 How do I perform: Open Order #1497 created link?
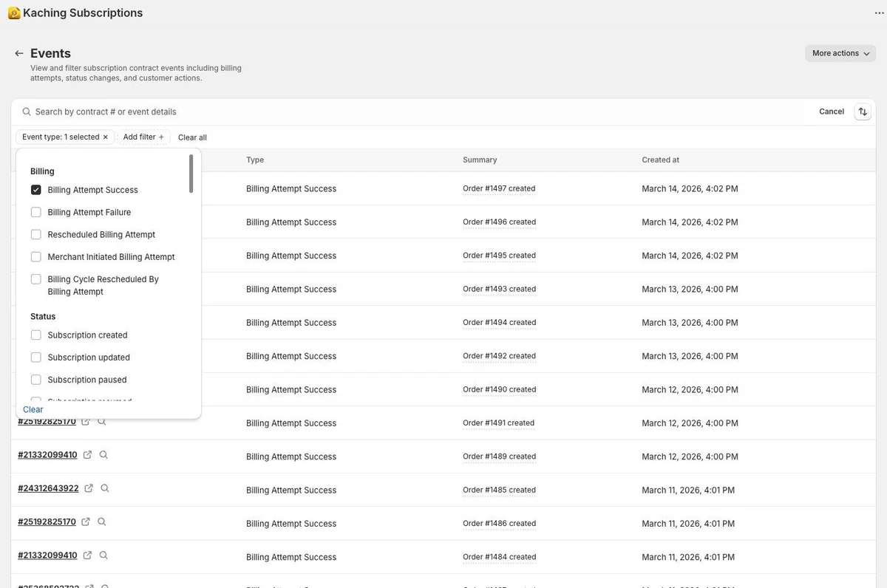click(x=499, y=188)
